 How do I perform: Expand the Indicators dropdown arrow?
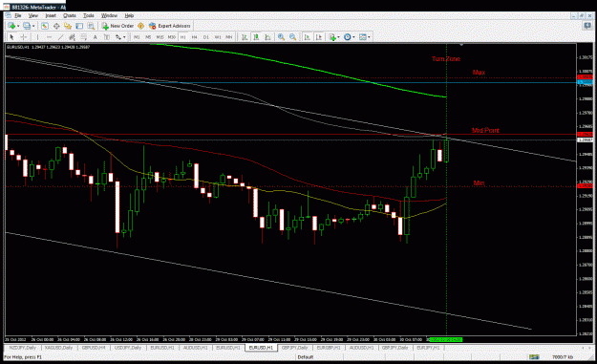[338, 37]
